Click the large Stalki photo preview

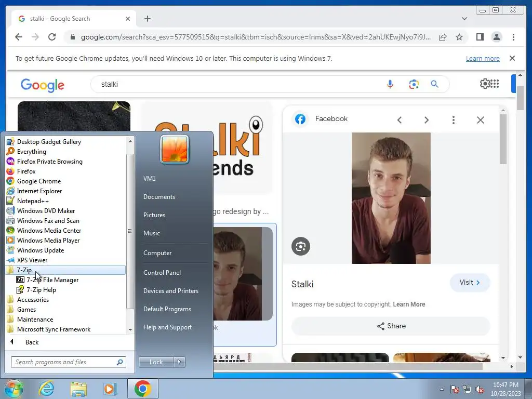391,198
